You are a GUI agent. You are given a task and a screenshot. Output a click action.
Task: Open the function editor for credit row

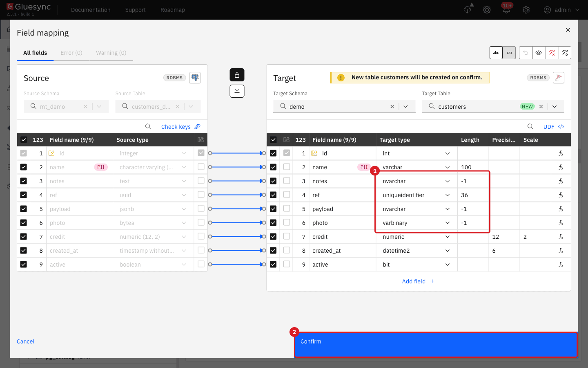561,237
